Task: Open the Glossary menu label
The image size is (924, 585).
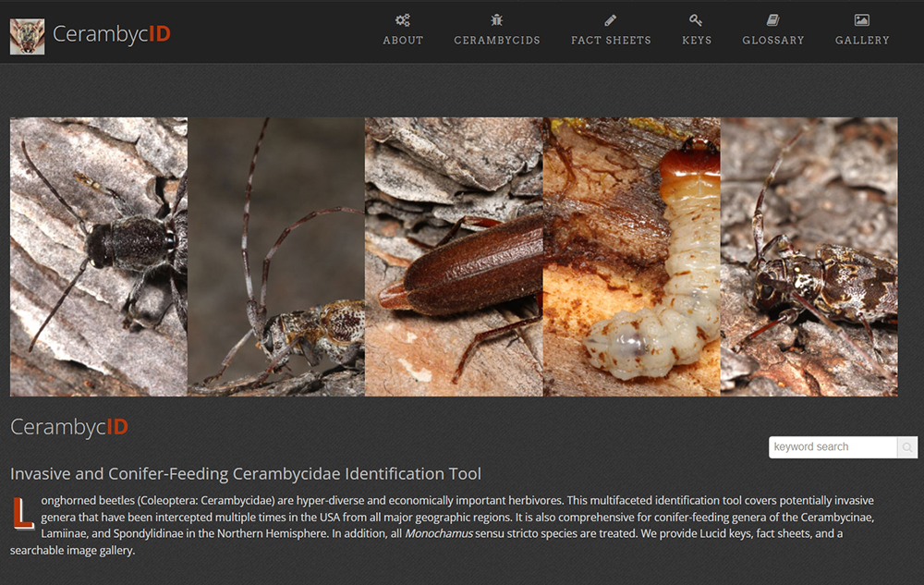Action: (773, 41)
